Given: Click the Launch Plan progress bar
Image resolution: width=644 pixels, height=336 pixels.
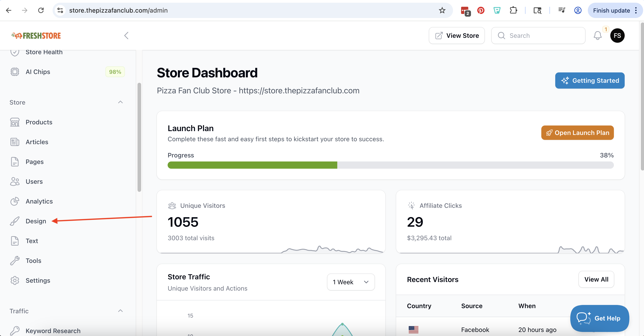Looking at the screenshot, I should (x=390, y=165).
